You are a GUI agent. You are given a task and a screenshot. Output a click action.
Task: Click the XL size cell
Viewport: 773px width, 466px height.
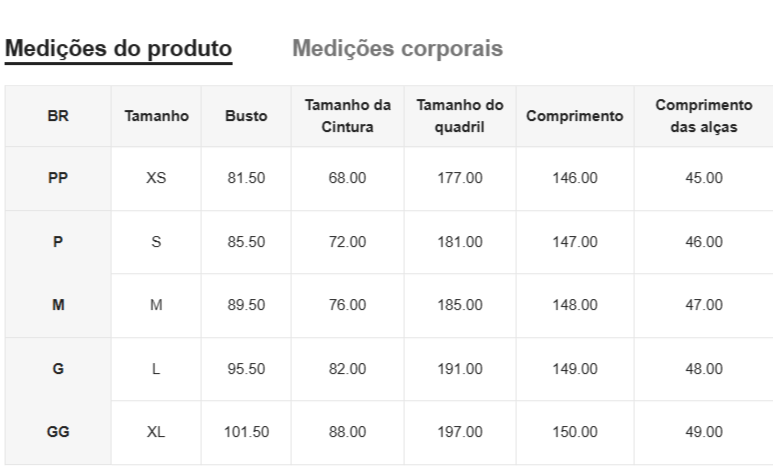tap(156, 432)
